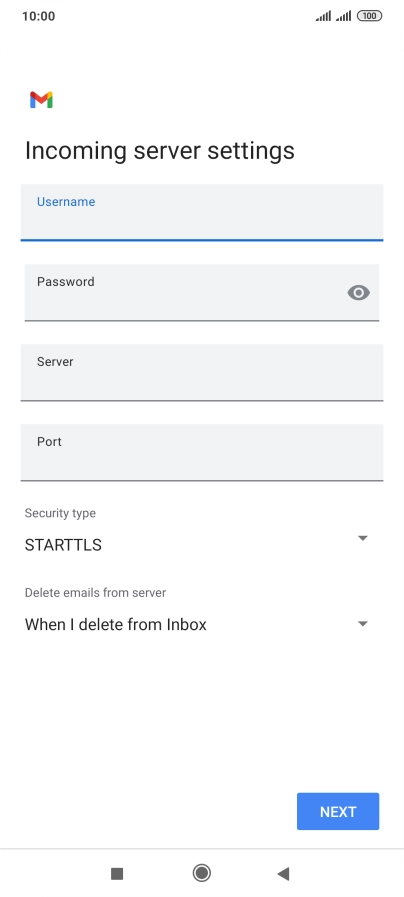
Task: Open recent apps with square icon
Action: (x=117, y=874)
